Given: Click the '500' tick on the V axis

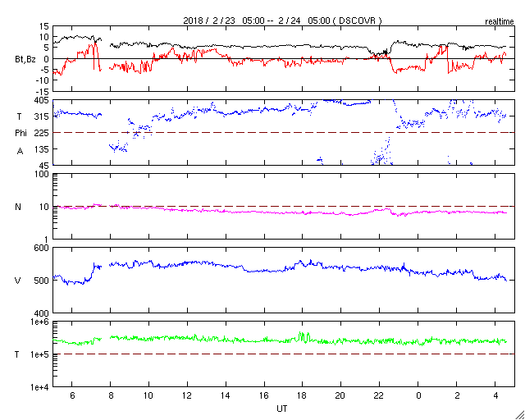Looking at the screenshot, I should coord(42,281).
